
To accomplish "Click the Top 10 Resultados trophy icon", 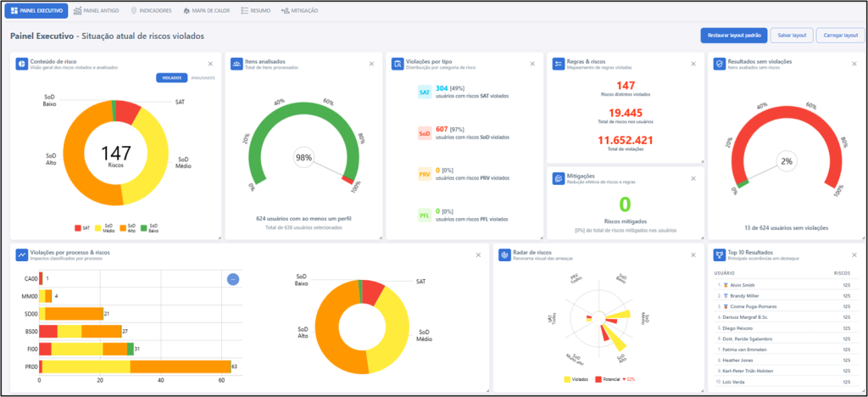I will [x=719, y=254].
